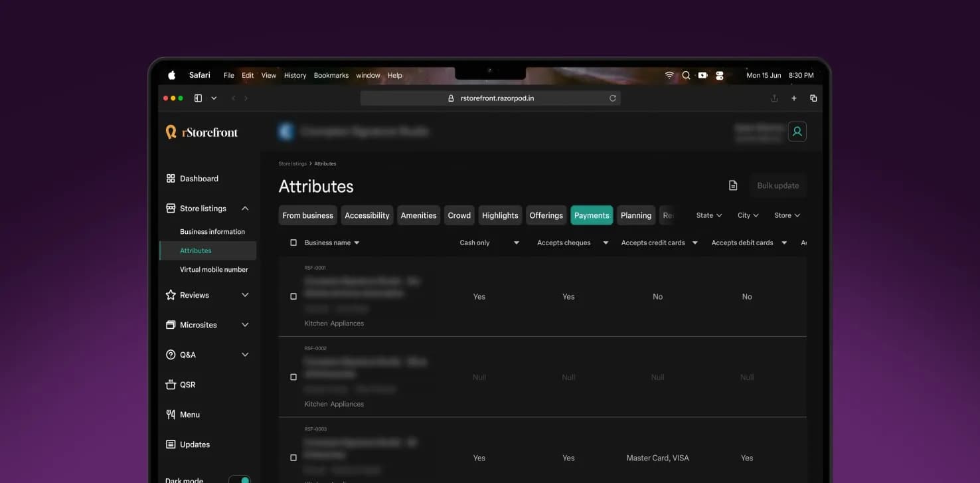Open the Accepts cheques column dropdown arrow
Viewport: 980px width, 483px height.
tap(606, 243)
